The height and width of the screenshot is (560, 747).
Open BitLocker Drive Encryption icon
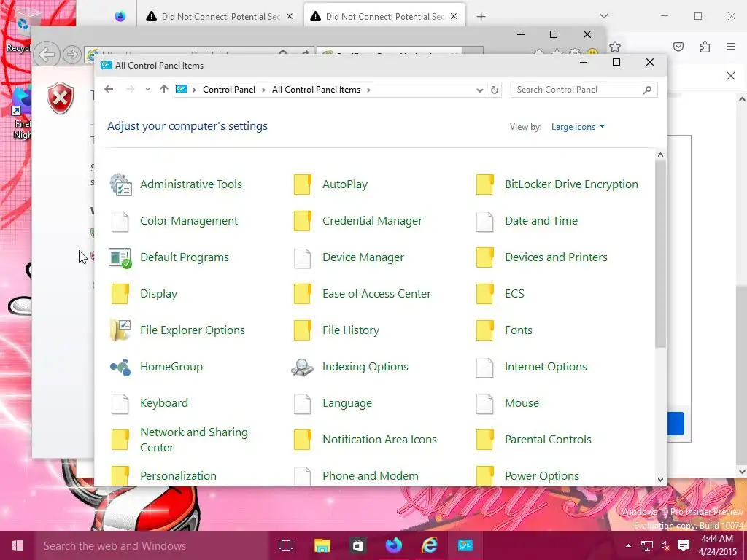tap(485, 184)
